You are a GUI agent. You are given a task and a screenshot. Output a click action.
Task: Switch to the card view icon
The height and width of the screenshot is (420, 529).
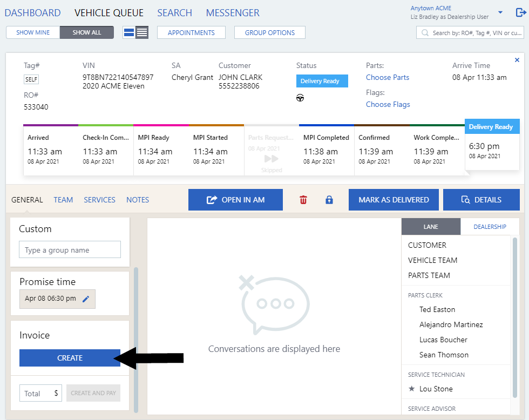(x=129, y=32)
